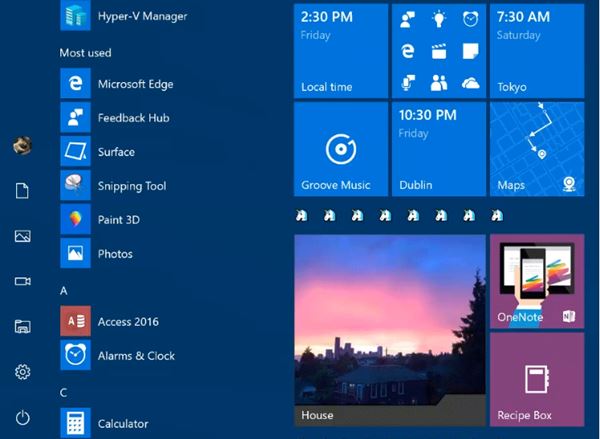Open the Groove Music tile

click(341, 149)
